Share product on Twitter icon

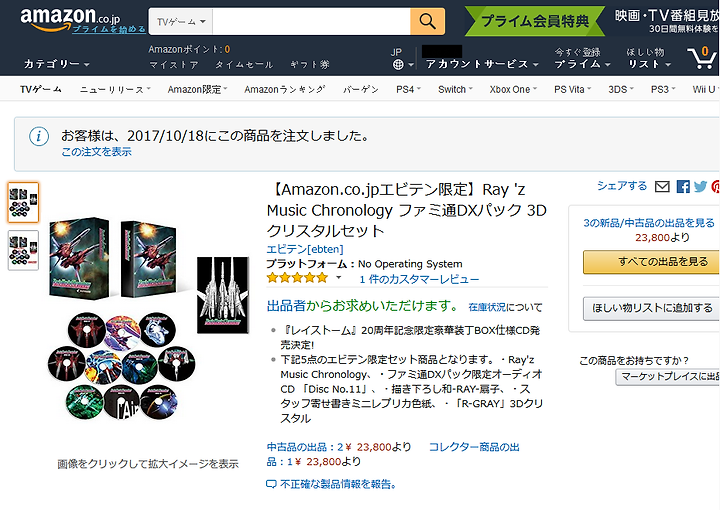[x=700, y=186]
